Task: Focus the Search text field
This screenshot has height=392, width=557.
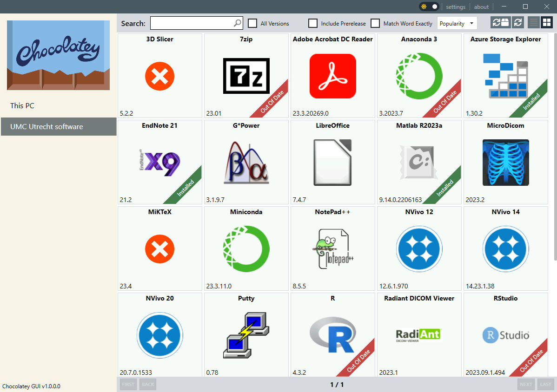Action: [197, 23]
